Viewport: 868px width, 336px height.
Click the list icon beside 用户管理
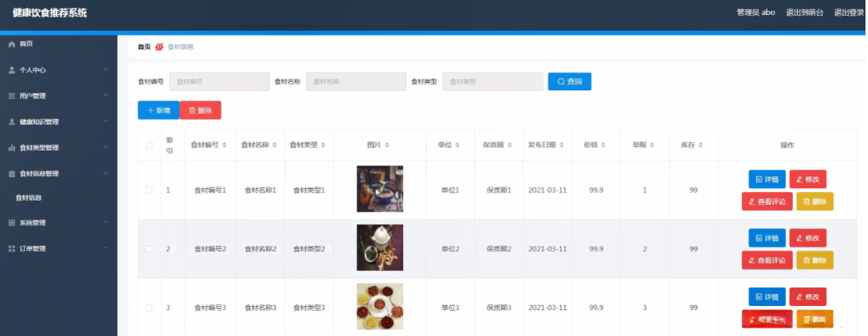[12, 96]
